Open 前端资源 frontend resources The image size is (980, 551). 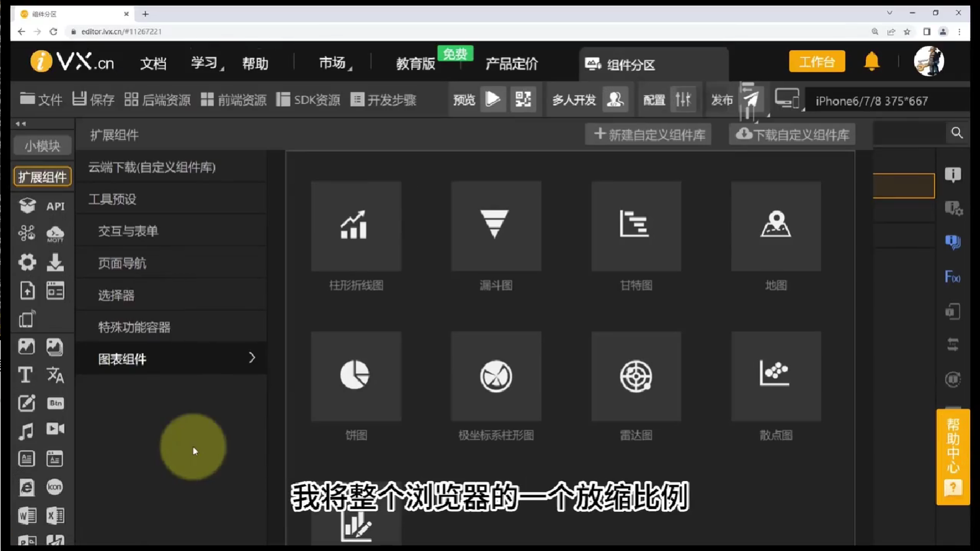[x=233, y=99]
